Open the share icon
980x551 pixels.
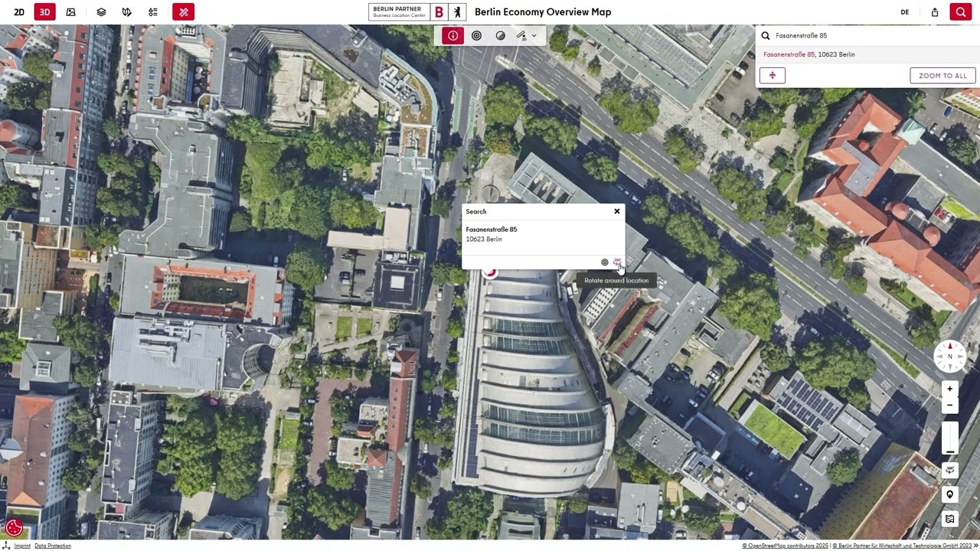coord(935,12)
